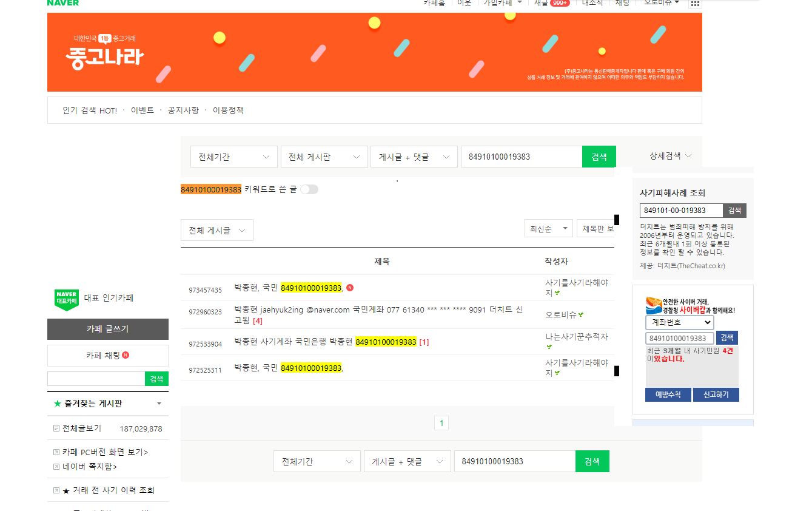Click the new-post N icon beside post 973457435
Image resolution: width=812 pixels, height=511 pixels.
[350, 288]
